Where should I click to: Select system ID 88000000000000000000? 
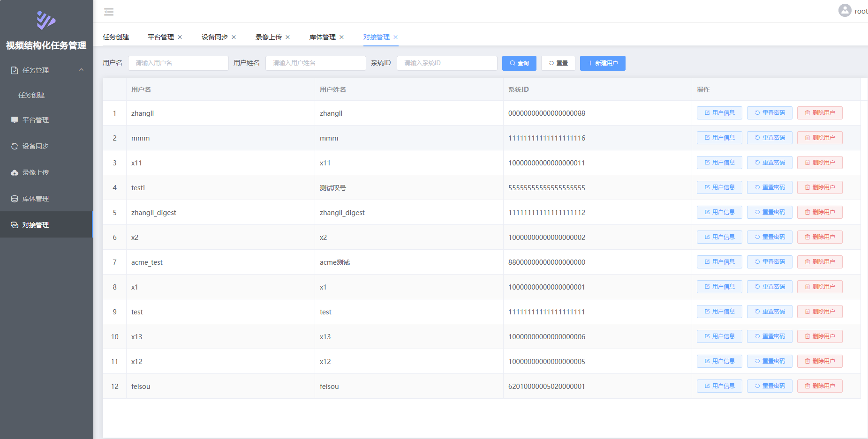(547, 262)
